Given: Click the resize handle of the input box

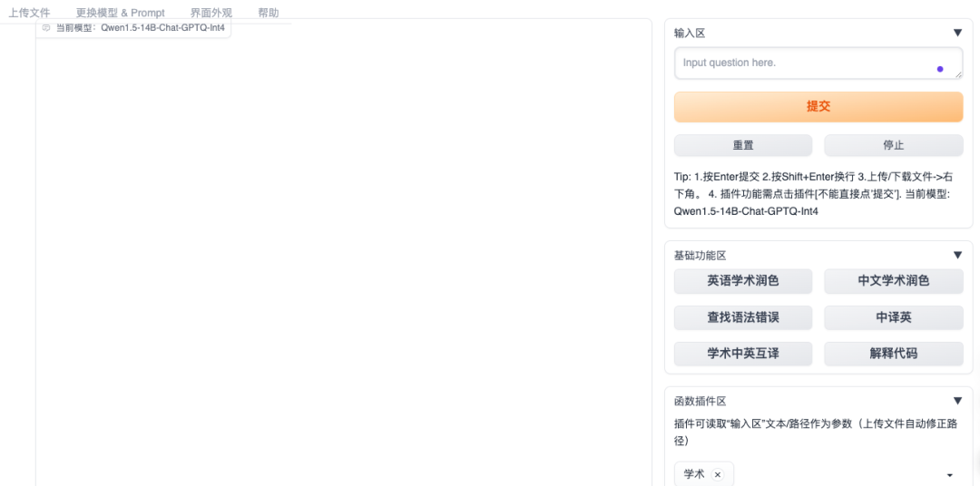Looking at the screenshot, I should (x=959, y=74).
